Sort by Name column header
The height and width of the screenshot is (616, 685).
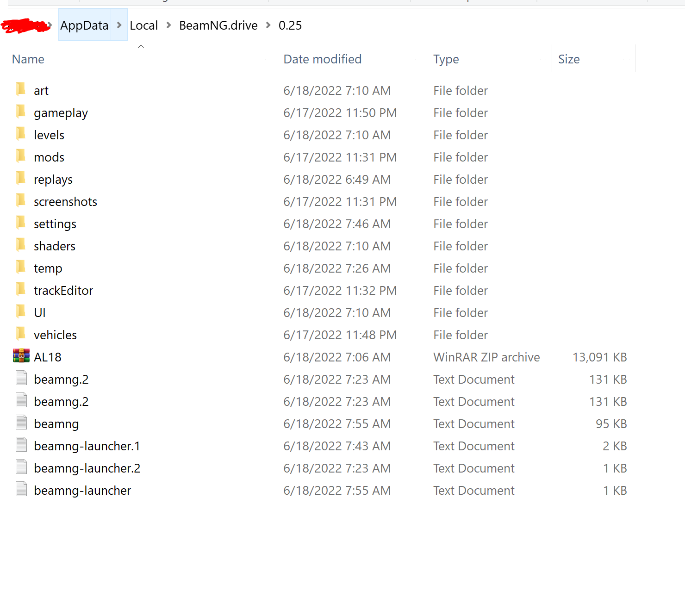click(x=28, y=59)
